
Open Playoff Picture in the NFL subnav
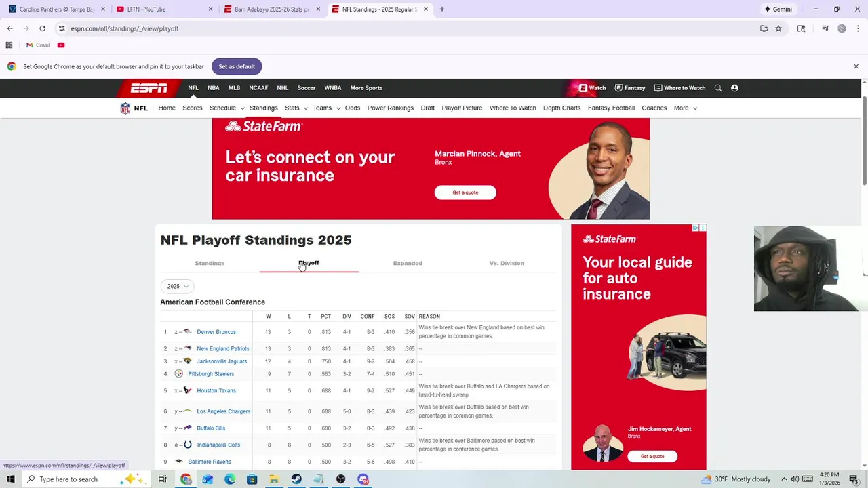(x=462, y=108)
